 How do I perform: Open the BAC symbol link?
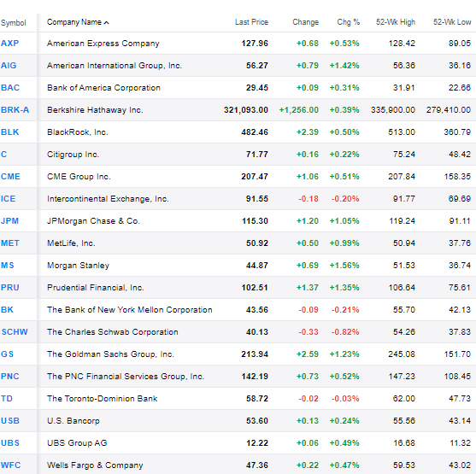[x=10, y=87]
